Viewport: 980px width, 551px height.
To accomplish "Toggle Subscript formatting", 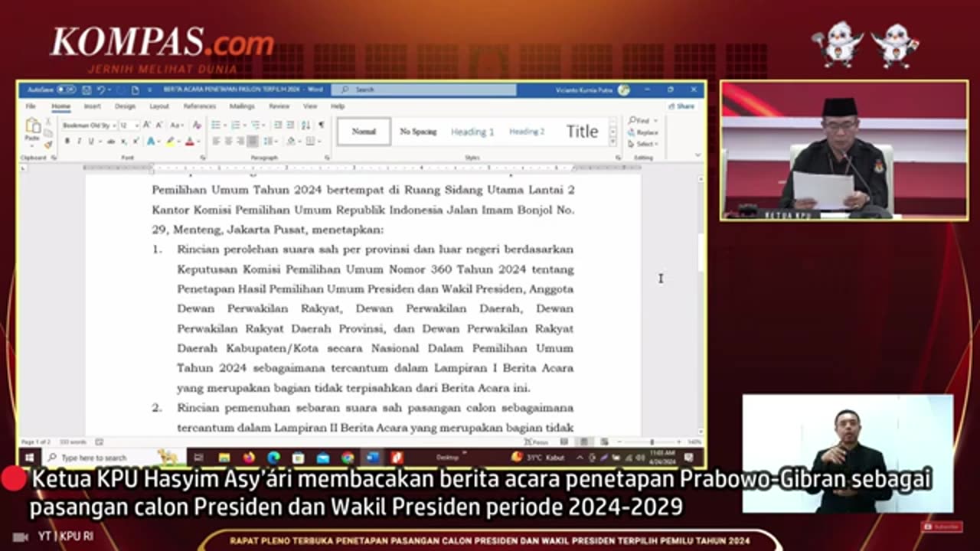I will click(124, 141).
